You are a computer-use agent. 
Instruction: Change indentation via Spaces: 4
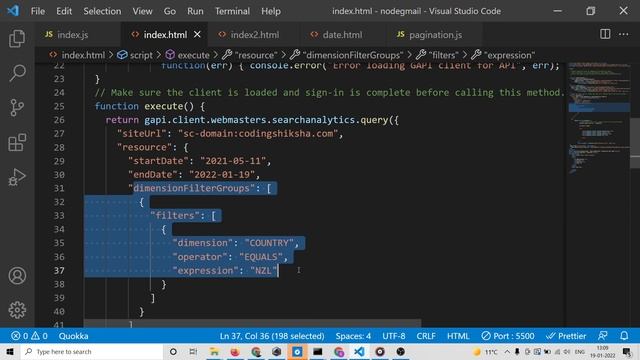point(353,336)
